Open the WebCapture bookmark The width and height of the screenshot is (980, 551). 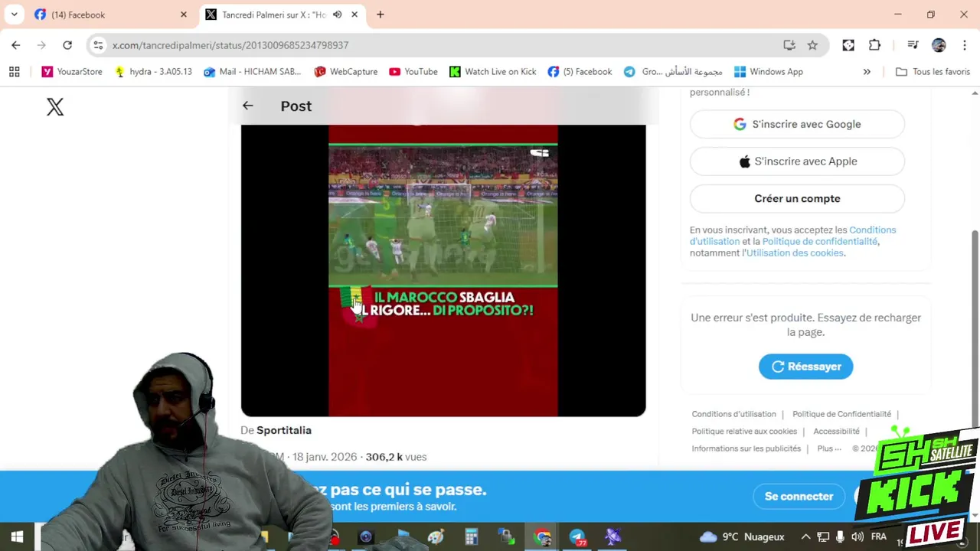point(346,72)
